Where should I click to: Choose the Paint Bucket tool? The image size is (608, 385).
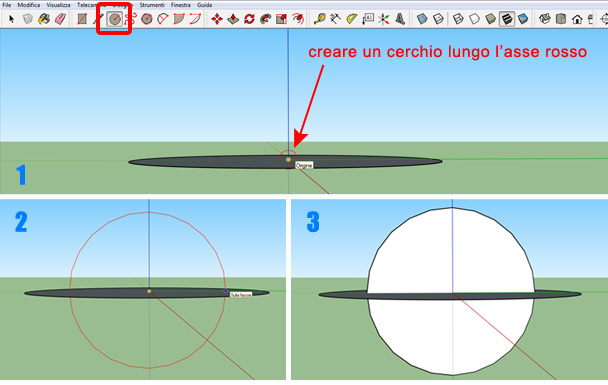pos(44,19)
